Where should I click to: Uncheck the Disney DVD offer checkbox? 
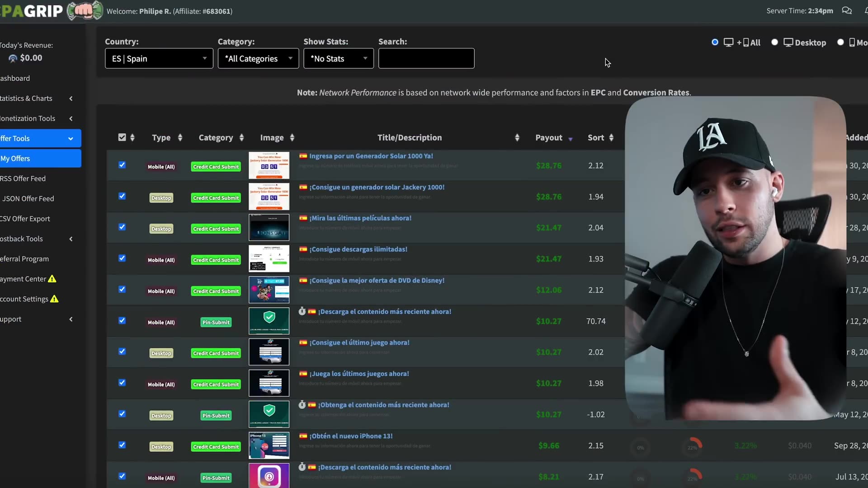pos(122,289)
